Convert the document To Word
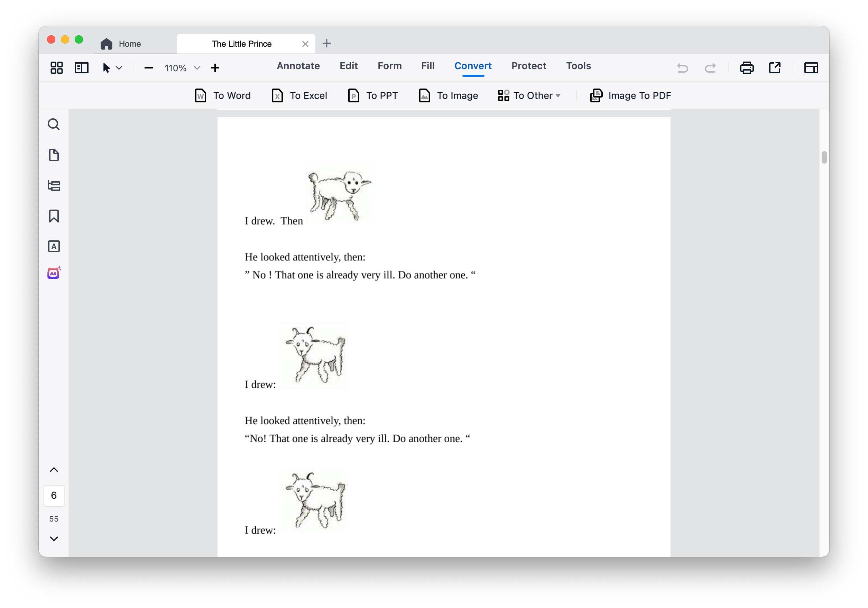Image resolution: width=868 pixels, height=608 pixels. click(222, 96)
